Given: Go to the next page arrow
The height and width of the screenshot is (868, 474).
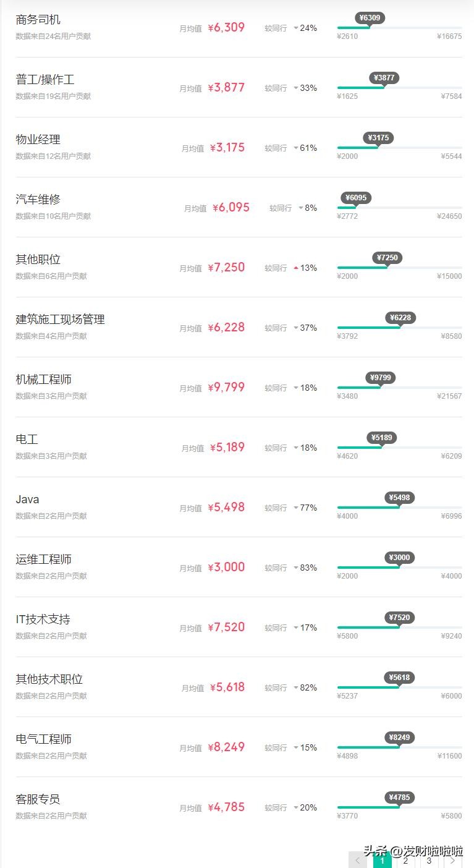Looking at the screenshot, I should [x=453, y=860].
